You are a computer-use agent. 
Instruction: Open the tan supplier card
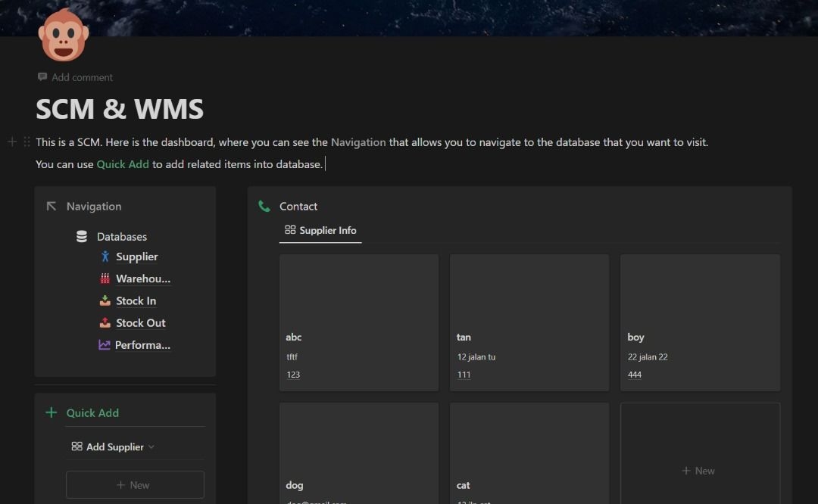pos(529,322)
